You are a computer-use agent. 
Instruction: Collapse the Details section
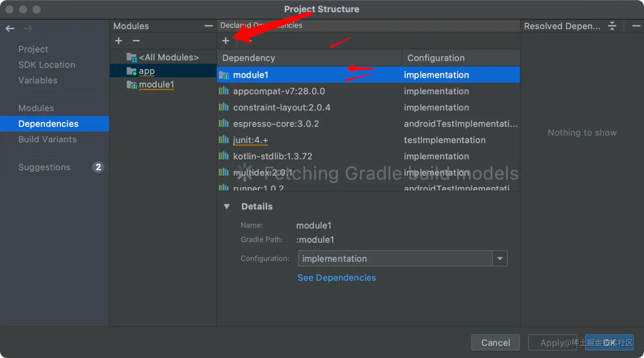click(227, 206)
